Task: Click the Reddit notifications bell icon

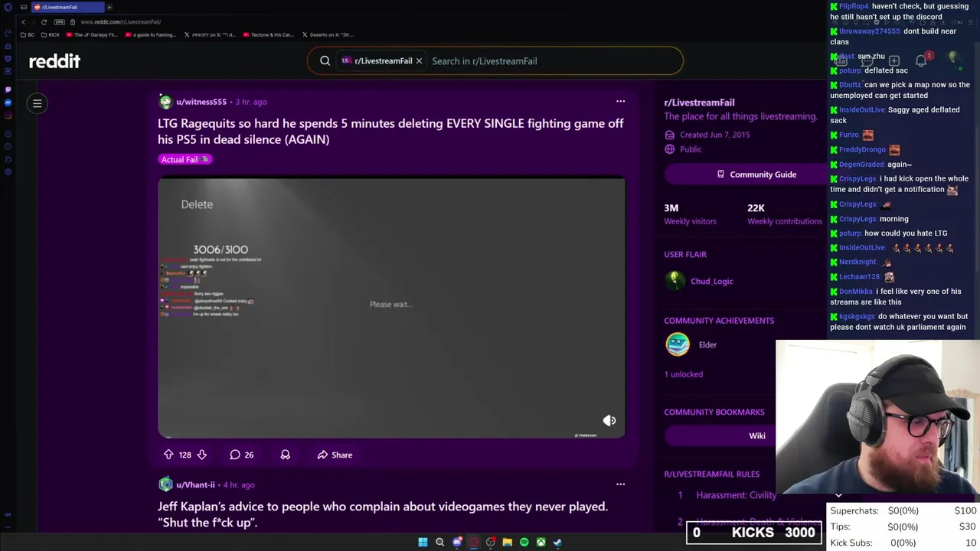Action: point(921,61)
